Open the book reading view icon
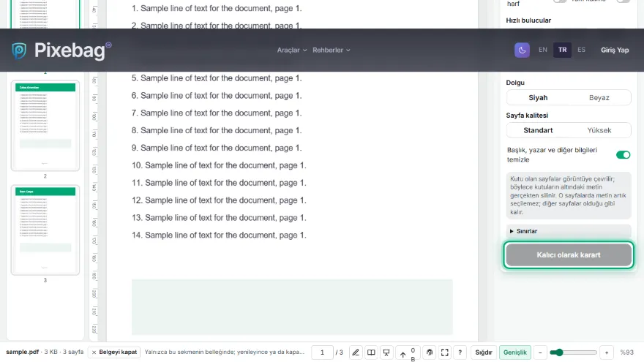This screenshot has height=362, width=644. (371, 352)
